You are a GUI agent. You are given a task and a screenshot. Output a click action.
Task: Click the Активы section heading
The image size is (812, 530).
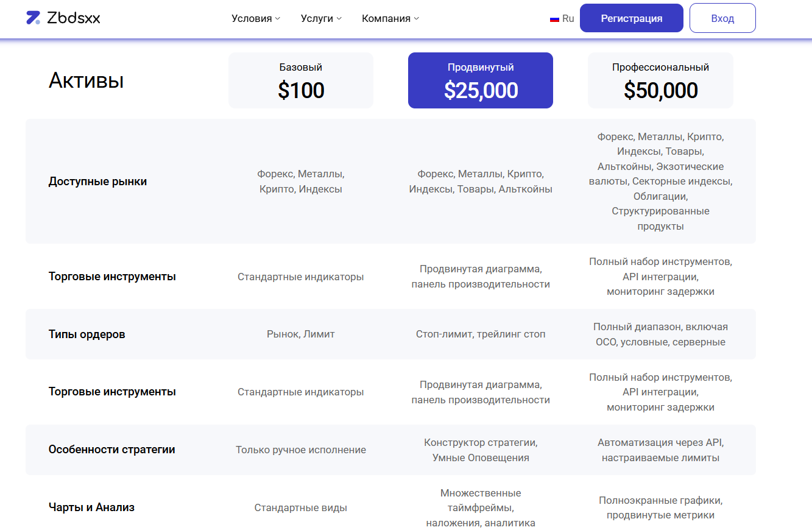tap(86, 80)
